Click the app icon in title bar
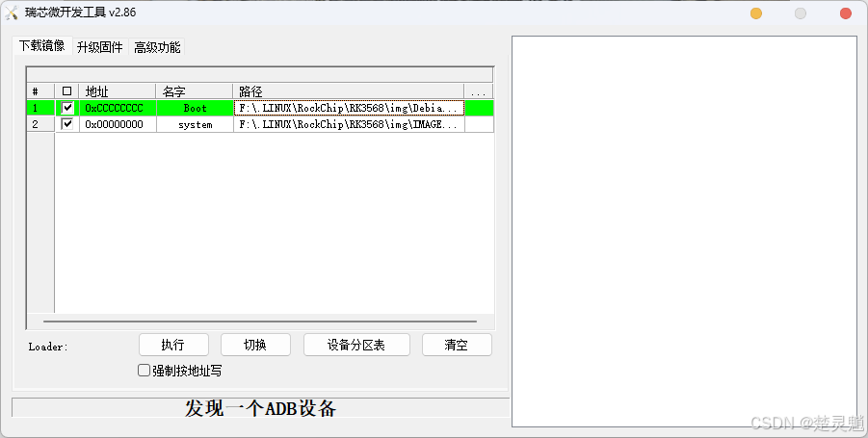868x438 pixels. click(12, 13)
